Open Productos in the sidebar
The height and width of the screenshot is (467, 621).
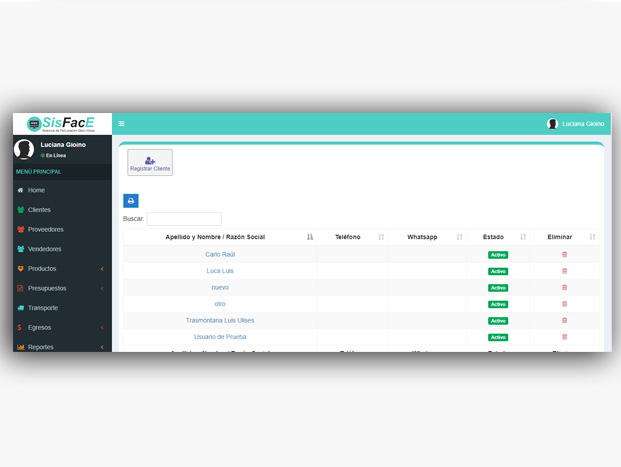tap(42, 269)
